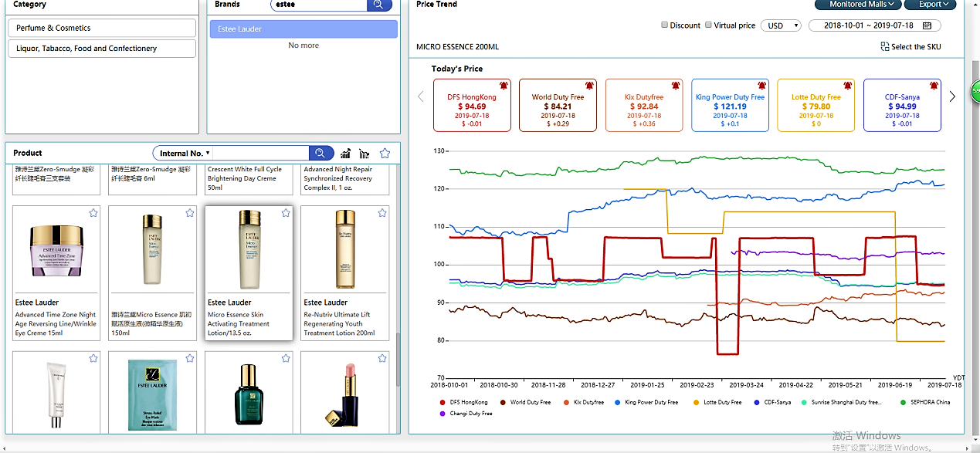This screenshot has height=453, width=980.
Task: Show next mall price cards with right arrow
Action: pyautogui.click(x=952, y=96)
